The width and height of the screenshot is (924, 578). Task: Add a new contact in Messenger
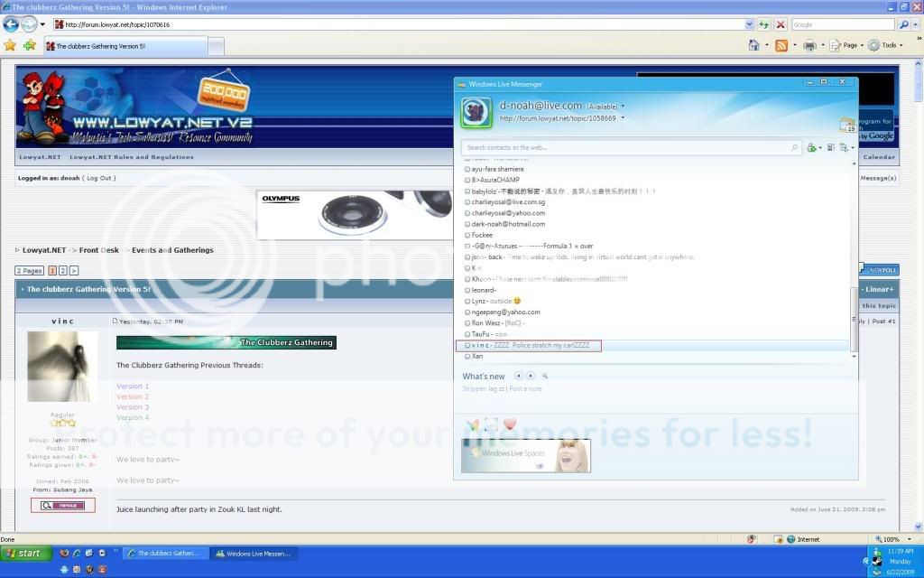point(811,146)
